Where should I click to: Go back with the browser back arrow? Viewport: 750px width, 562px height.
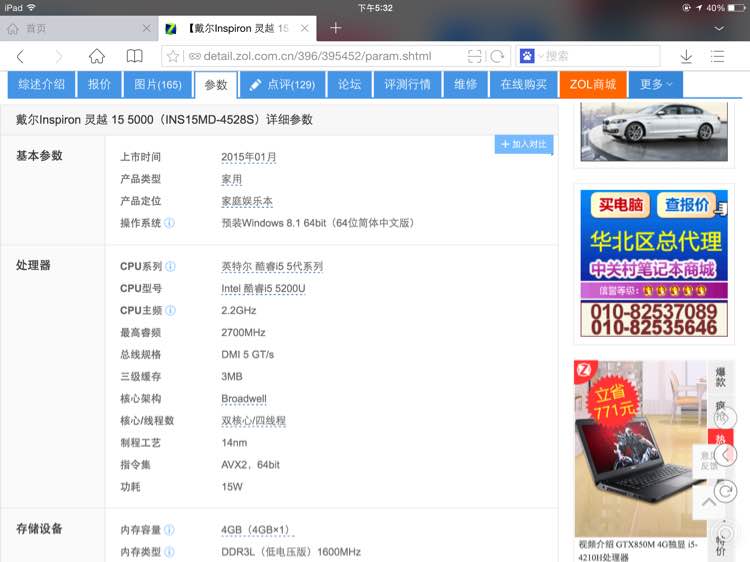20,56
